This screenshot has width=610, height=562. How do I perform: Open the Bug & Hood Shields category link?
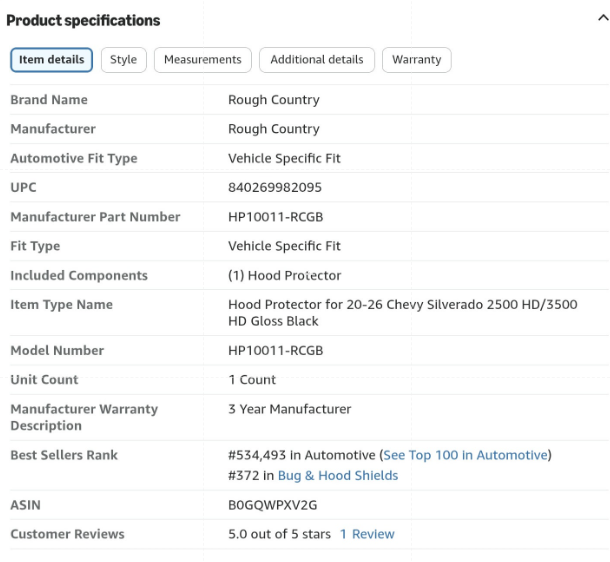coord(338,476)
